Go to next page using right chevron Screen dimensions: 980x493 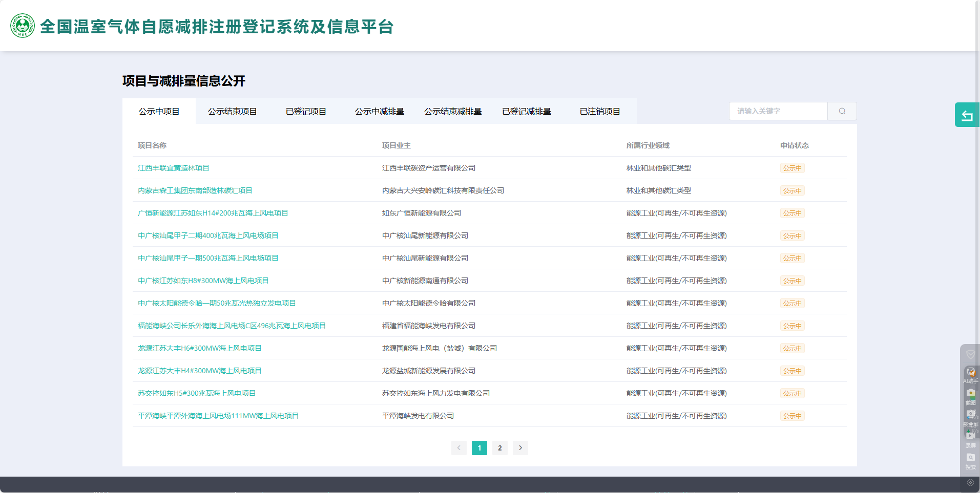point(520,448)
